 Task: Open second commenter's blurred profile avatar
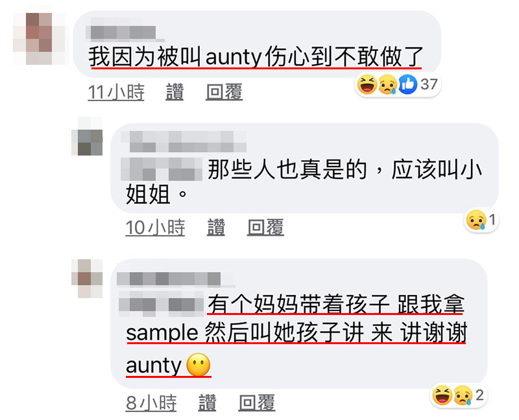point(87,136)
